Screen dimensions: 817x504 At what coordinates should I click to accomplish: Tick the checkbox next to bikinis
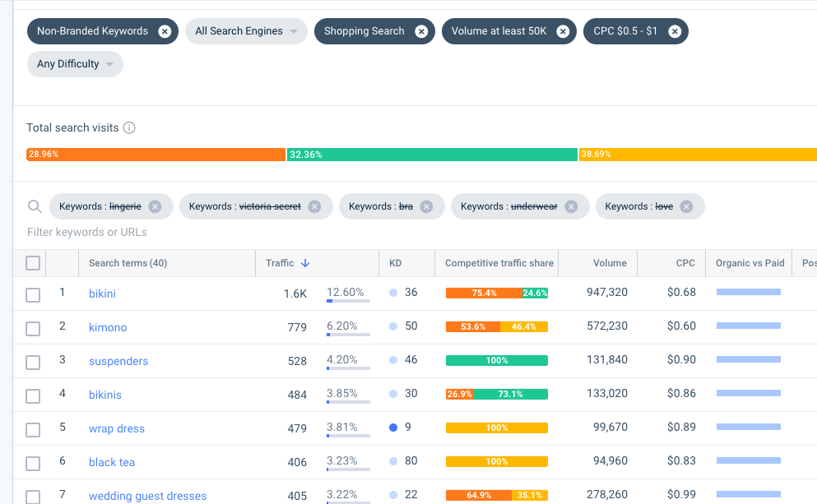(x=33, y=396)
